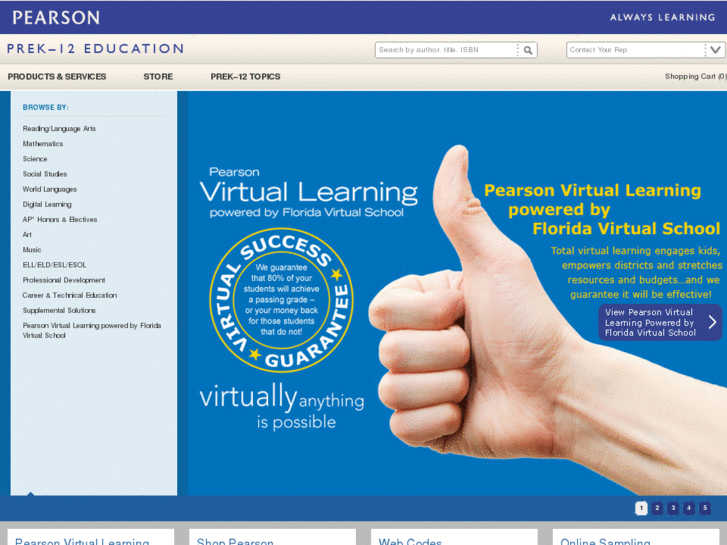
Task: Browse the Supplemental Solutions category
Action: pos(59,310)
